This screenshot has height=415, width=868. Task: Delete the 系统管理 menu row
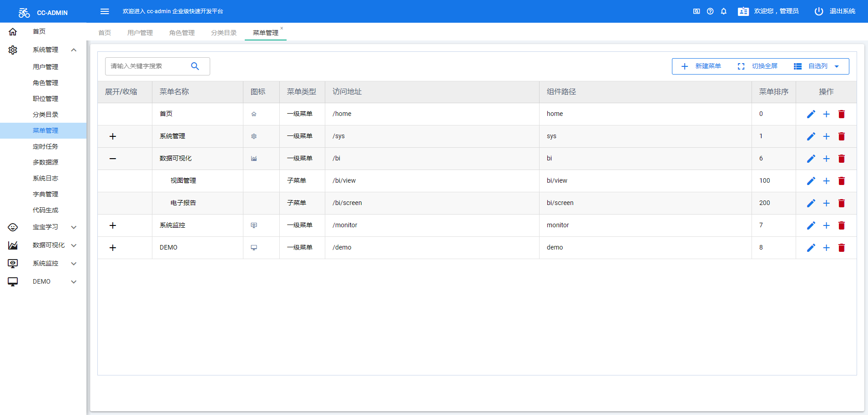tap(842, 136)
